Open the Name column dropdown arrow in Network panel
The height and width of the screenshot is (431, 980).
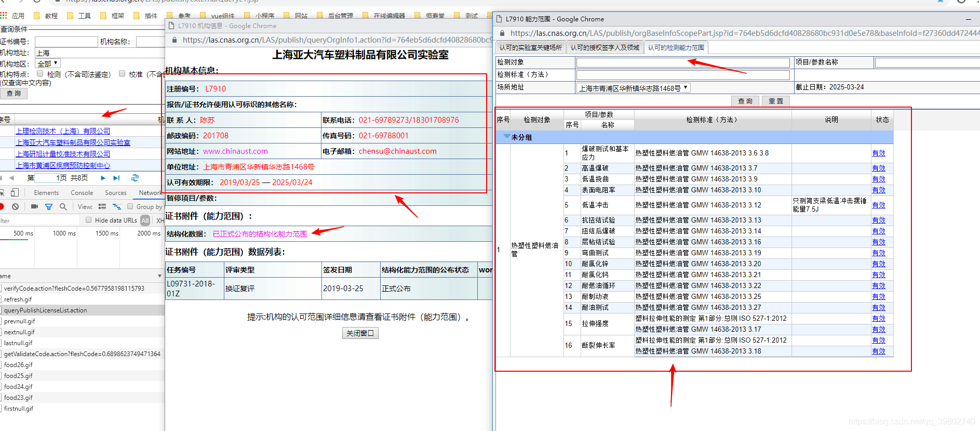pos(159,276)
